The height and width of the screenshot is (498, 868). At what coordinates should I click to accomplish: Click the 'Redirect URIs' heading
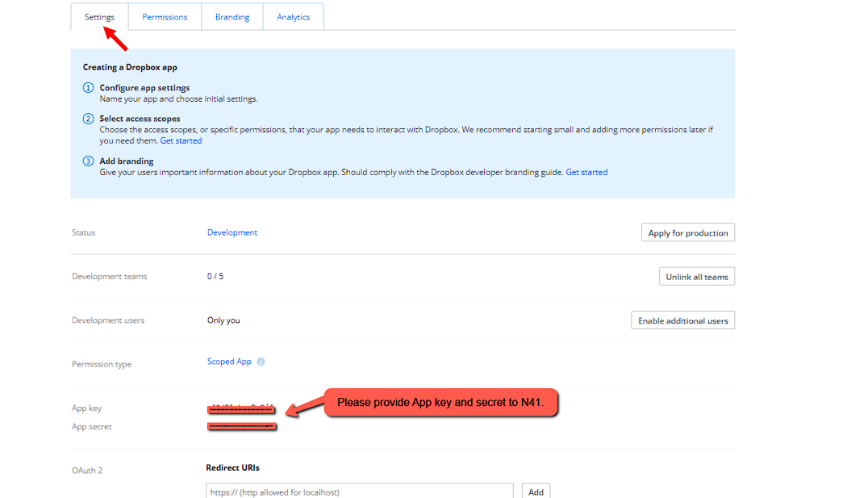[x=232, y=467]
